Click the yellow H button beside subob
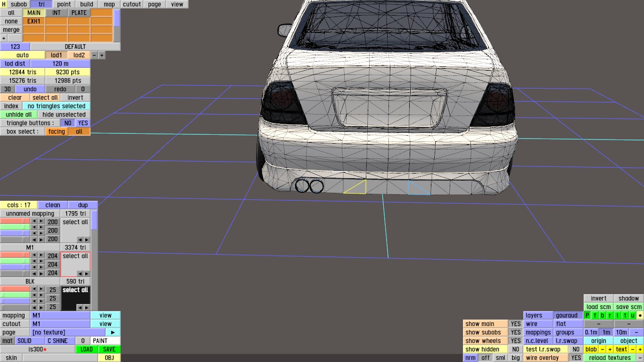Screen dimensions: 644x362 (x=4, y=4)
